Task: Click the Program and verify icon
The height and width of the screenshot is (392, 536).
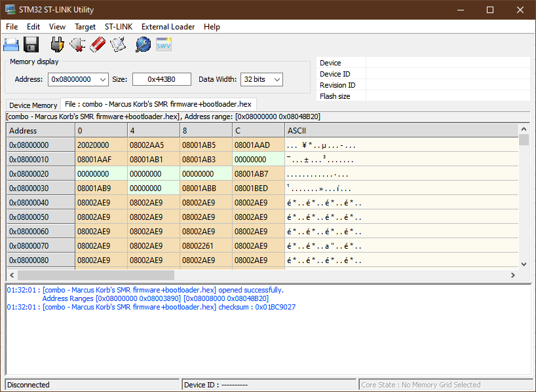Action: tap(117, 45)
